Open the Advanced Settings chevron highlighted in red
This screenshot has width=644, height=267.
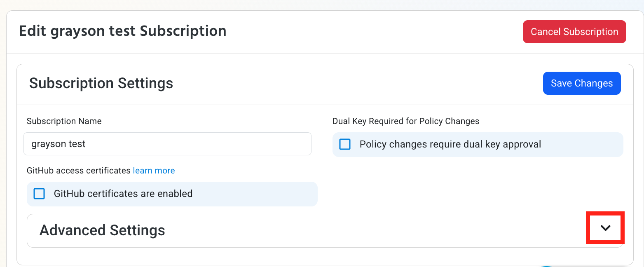tap(605, 227)
